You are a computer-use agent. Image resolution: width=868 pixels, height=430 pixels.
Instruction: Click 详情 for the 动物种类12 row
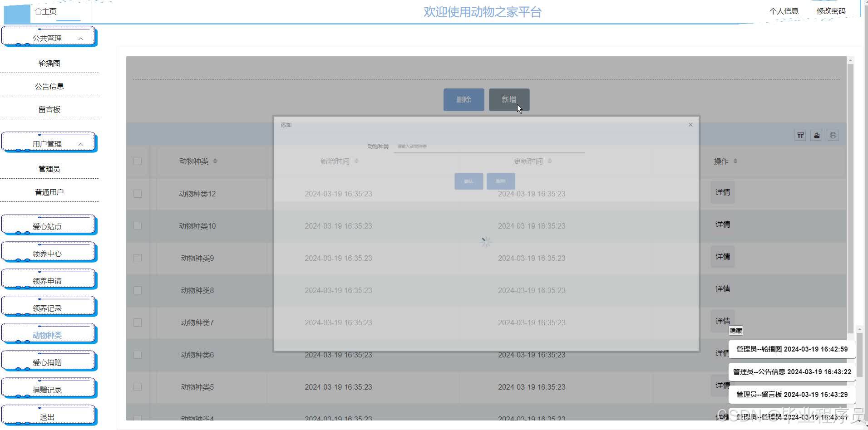722,192
